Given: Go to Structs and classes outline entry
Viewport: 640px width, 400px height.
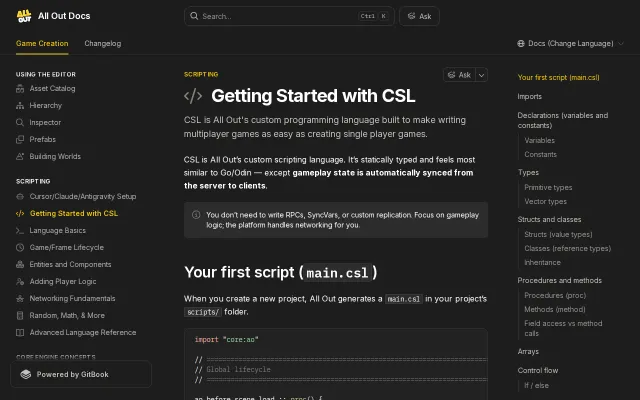Looking at the screenshot, I should coord(549,219).
